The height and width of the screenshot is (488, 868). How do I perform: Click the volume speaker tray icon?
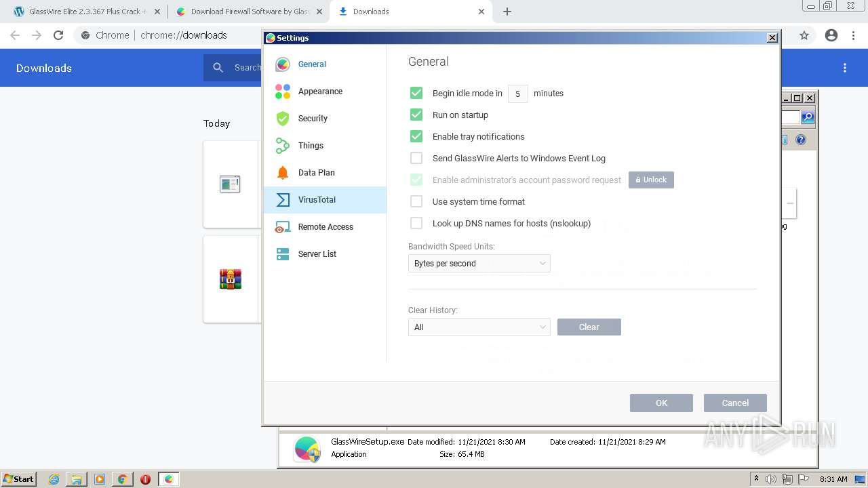coord(771,479)
